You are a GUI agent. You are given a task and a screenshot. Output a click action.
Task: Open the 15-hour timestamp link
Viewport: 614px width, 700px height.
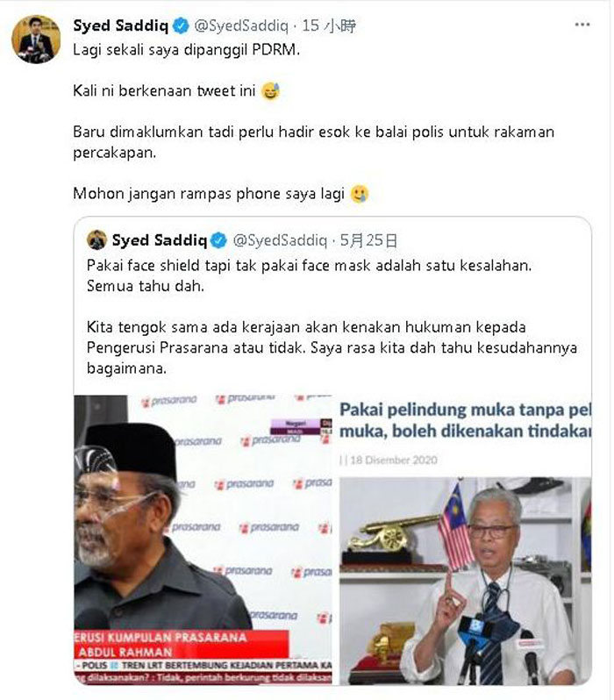[329, 26]
